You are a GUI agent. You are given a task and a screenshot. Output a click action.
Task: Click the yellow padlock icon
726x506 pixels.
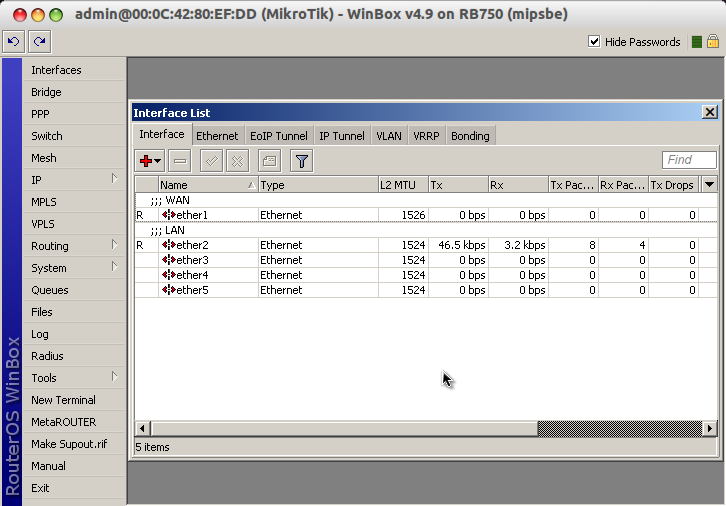pos(713,41)
